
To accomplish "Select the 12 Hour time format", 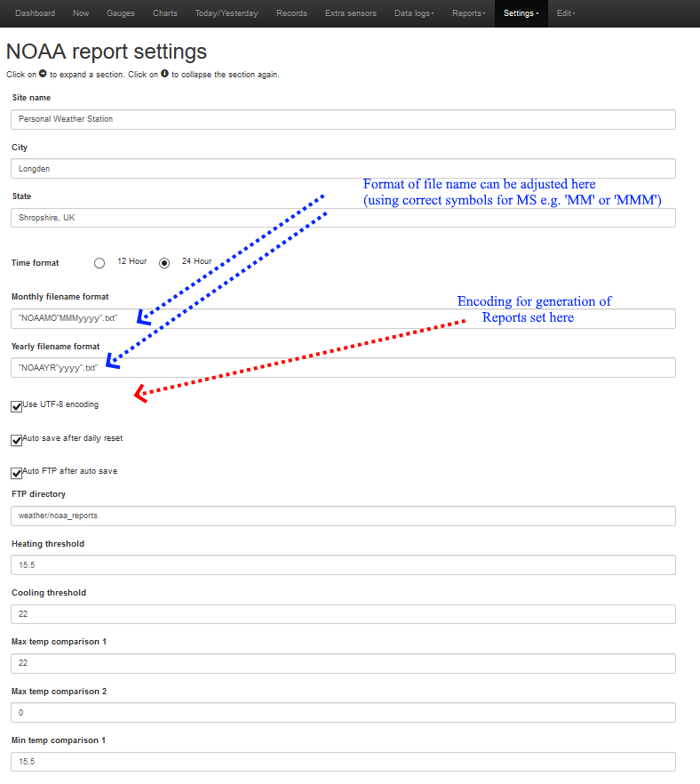I will pyautogui.click(x=99, y=263).
